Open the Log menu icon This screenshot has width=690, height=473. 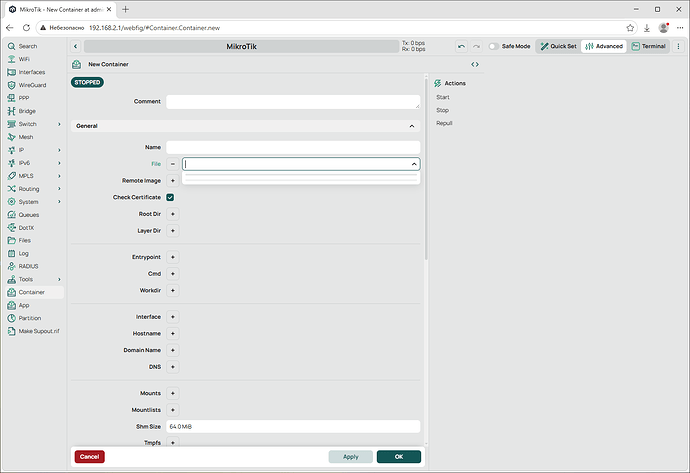tap(11, 253)
